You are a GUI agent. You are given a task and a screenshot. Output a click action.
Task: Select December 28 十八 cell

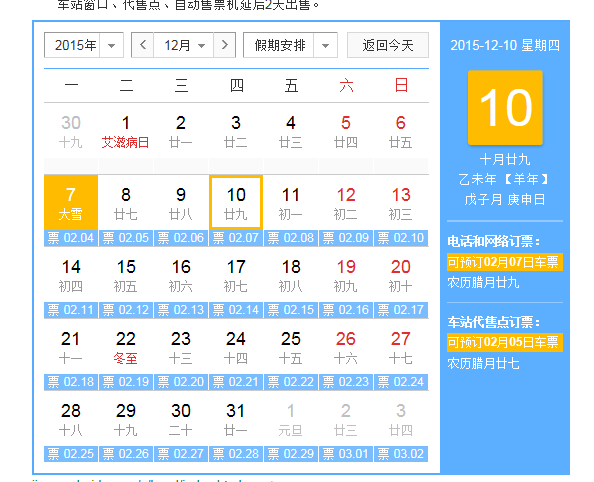click(71, 419)
